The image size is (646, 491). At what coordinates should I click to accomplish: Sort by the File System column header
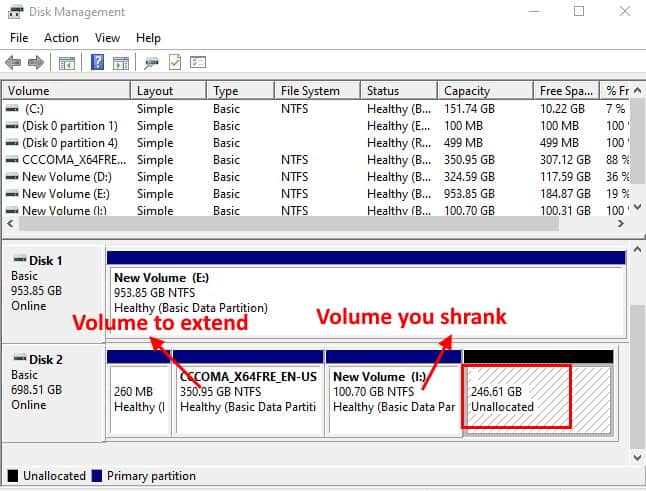pos(317,91)
